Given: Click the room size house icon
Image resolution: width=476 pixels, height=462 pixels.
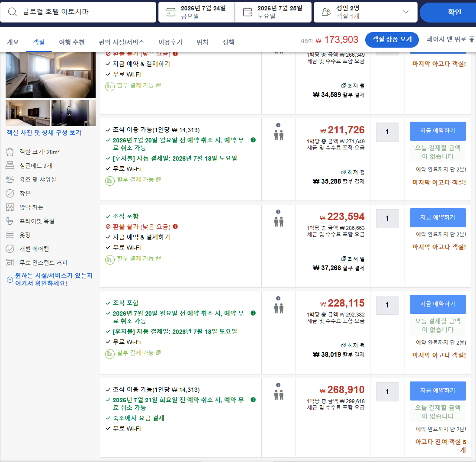Looking at the screenshot, I should [x=10, y=152].
